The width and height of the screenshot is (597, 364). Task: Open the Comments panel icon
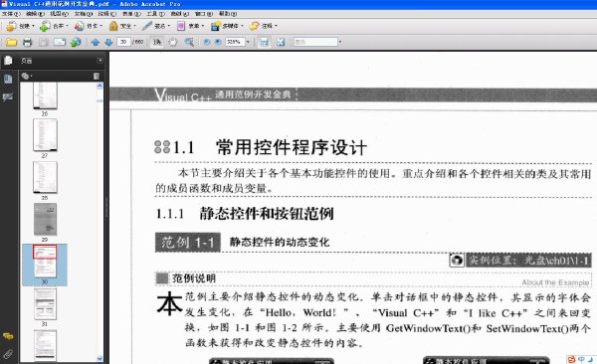click(x=8, y=336)
